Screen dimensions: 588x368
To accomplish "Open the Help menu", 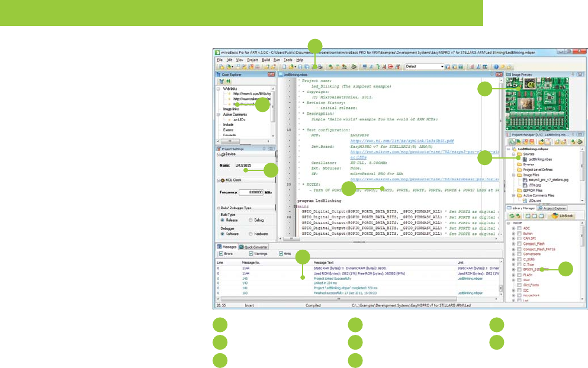I will [300, 60].
